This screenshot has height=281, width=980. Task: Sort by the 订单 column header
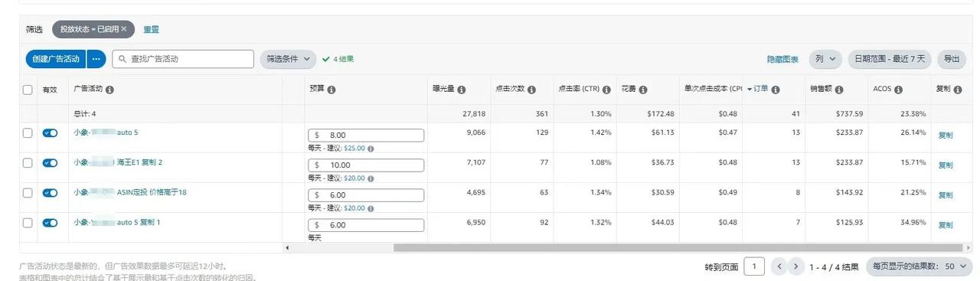[x=759, y=90]
